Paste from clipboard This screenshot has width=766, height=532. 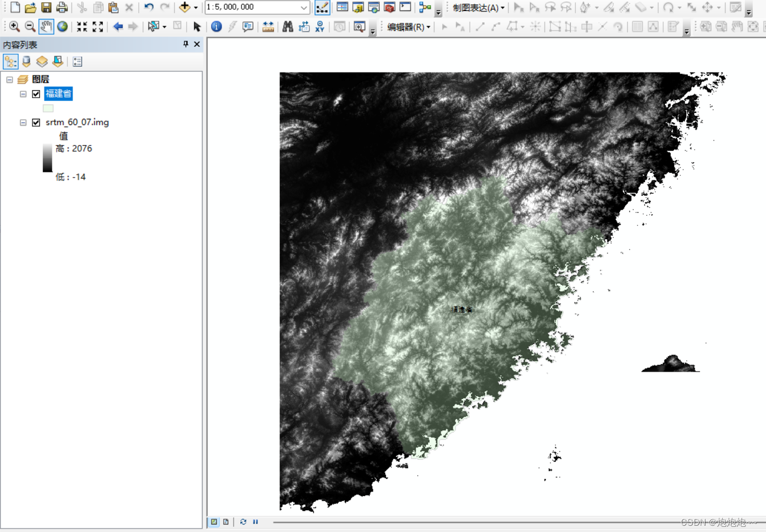click(113, 7)
